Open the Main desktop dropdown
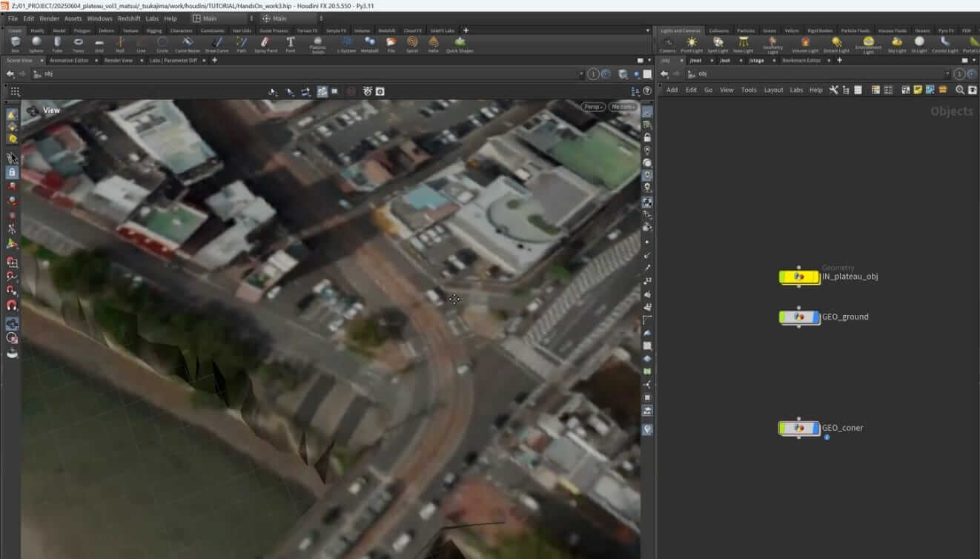The image size is (980, 559). [x=222, y=19]
